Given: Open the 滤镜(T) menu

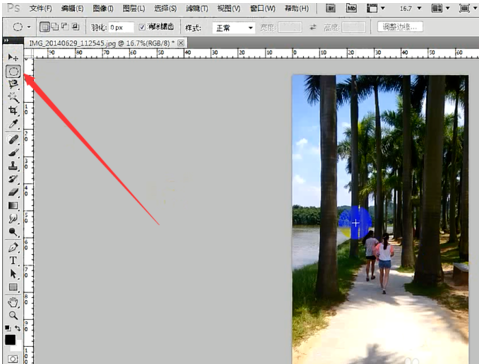Looking at the screenshot, I should click(x=197, y=8).
